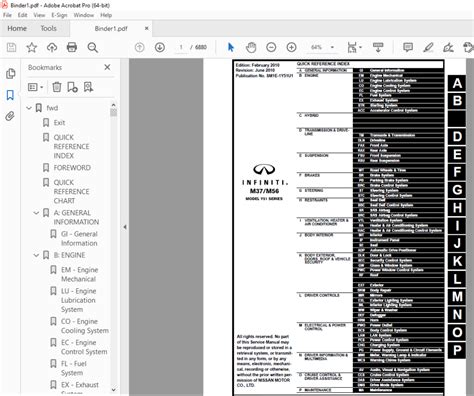This screenshot has width=474, height=396.
Task: Open CO - Engine Cooling System bookmark
Action: coord(85,326)
